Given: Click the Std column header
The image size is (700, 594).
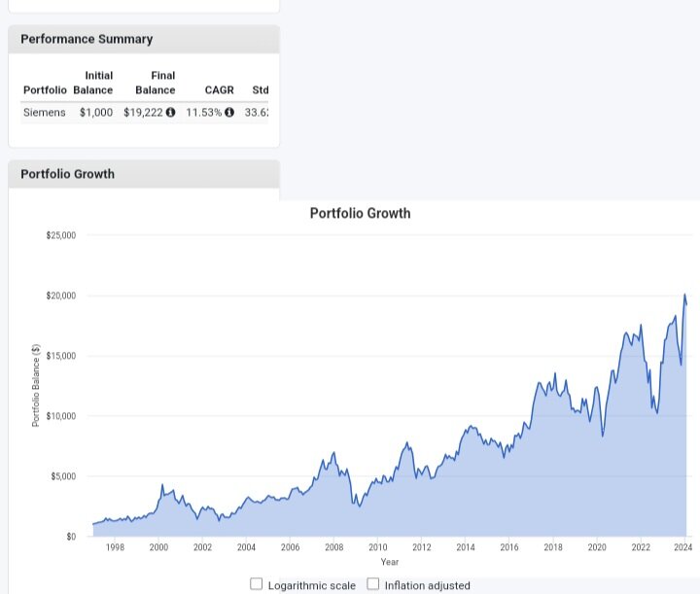Looking at the screenshot, I should tap(260, 89).
